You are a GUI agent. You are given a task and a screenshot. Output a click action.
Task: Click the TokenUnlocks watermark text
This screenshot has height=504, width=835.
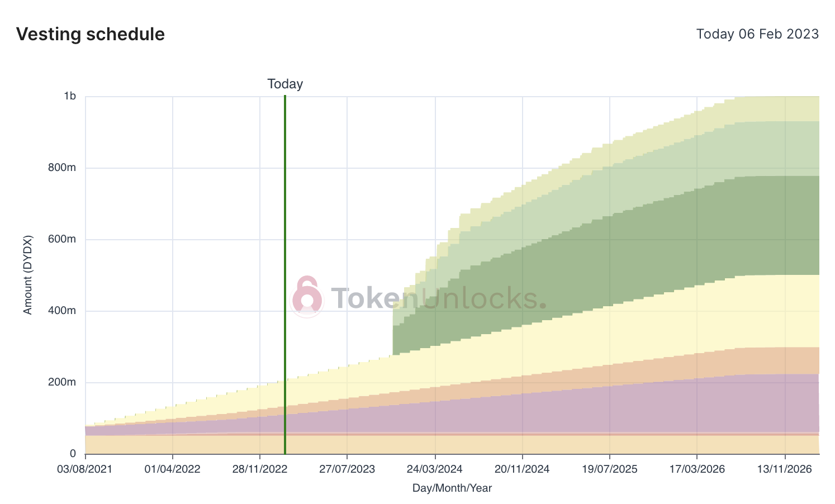click(x=439, y=298)
